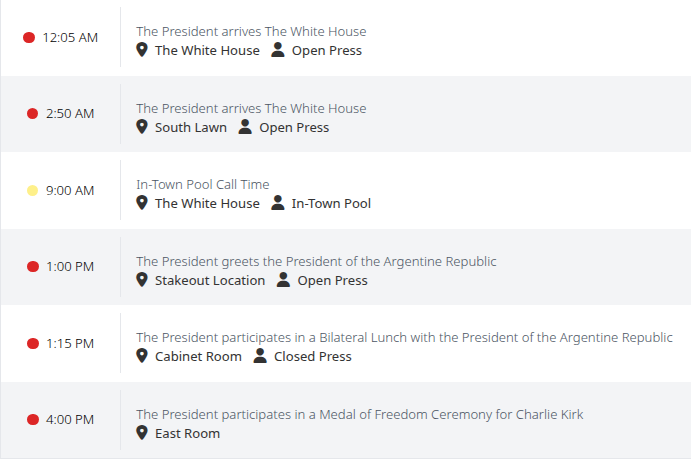Viewport: 691px width, 459px height.
Task: Click the location pin icon beside Cabinet Room
Action: (142, 356)
